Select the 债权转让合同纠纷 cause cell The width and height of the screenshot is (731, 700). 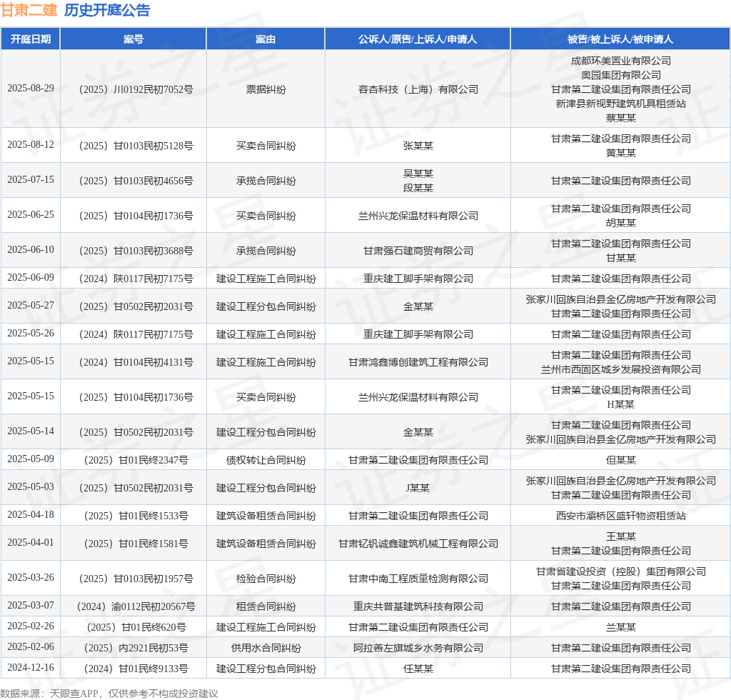266,460
